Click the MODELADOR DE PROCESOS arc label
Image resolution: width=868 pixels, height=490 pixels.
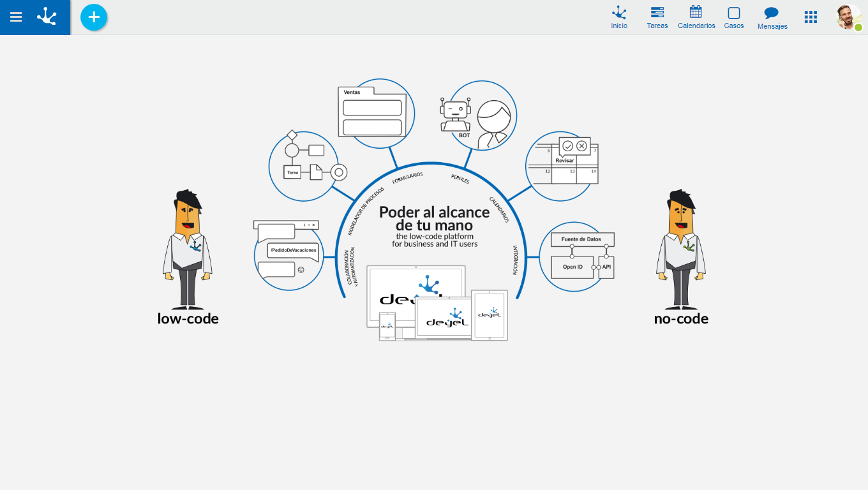pyautogui.click(x=366, y=211)
